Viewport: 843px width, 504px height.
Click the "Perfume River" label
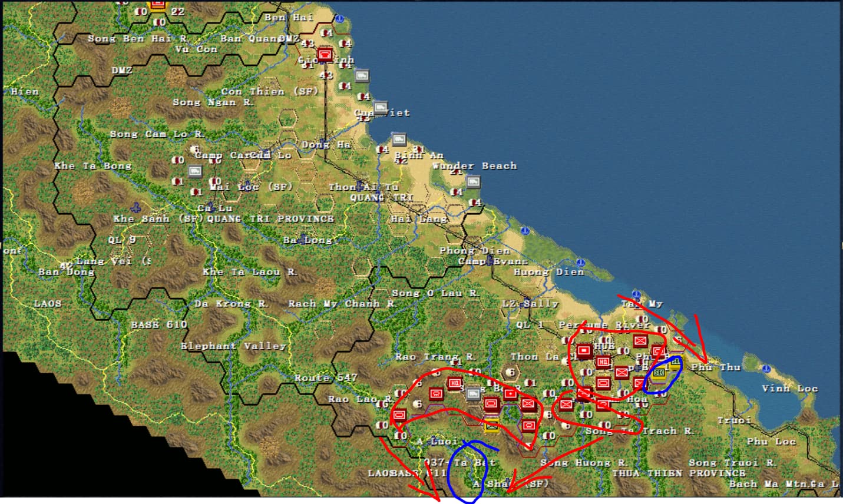pos(604,324)
